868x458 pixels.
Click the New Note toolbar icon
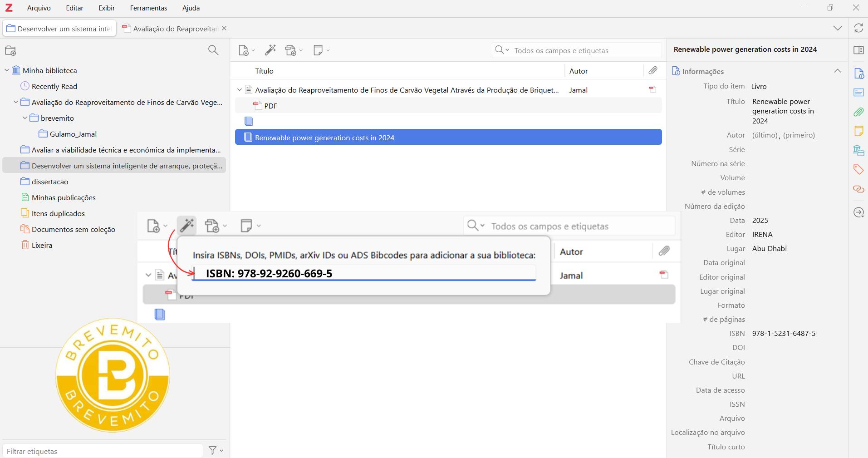pyautogui.click(x=321, y=50)
